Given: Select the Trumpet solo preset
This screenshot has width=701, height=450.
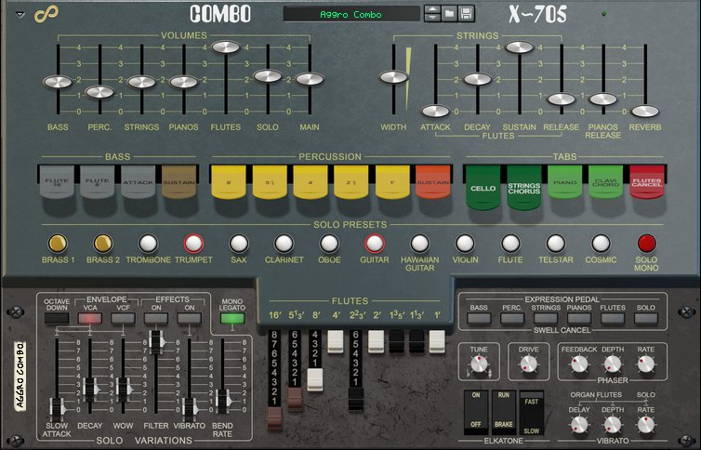Looking at the screenshot, I should (193, 243).
